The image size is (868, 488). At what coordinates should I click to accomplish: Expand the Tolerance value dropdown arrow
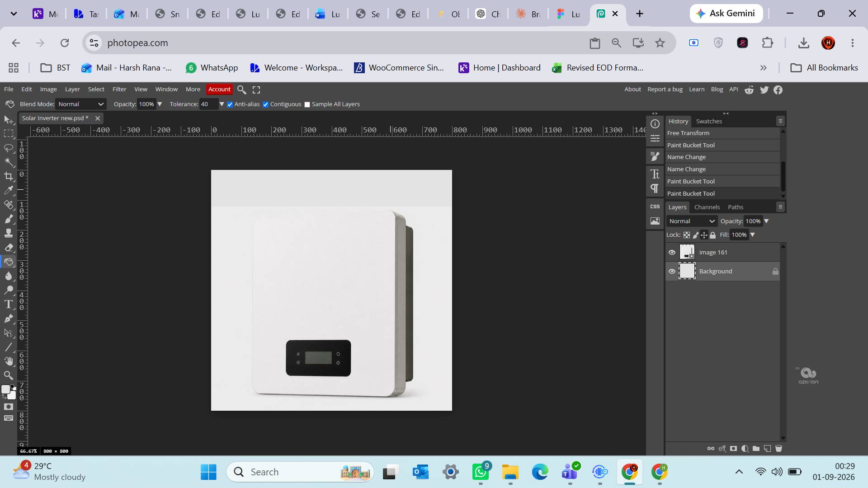tap(222, 104)
